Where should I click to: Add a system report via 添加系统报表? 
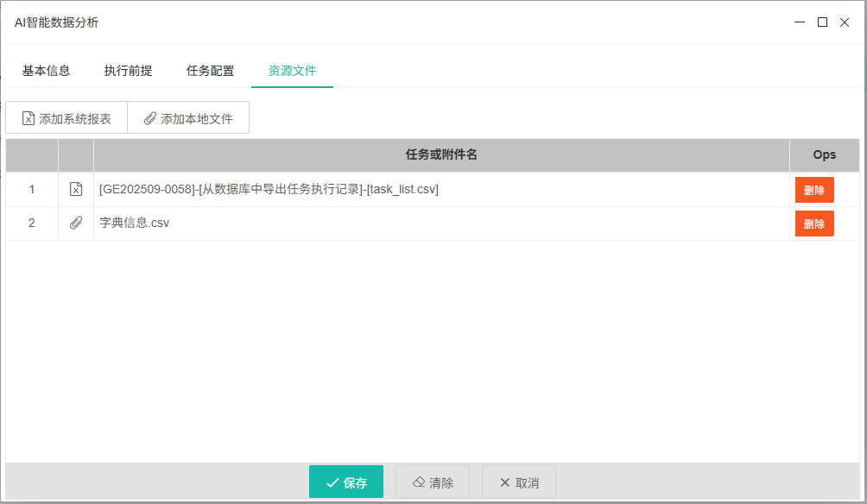pyautogui.click(x=66, y=118)
